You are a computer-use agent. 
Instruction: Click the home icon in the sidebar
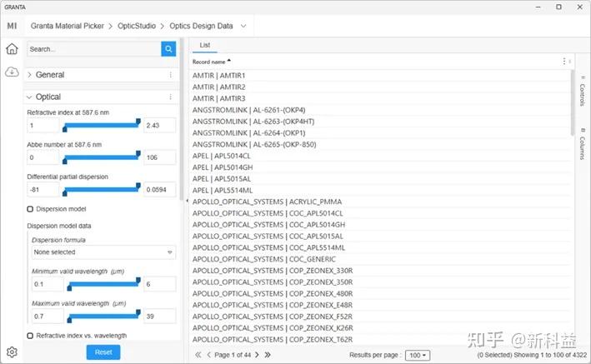click(x=12, y=48)
